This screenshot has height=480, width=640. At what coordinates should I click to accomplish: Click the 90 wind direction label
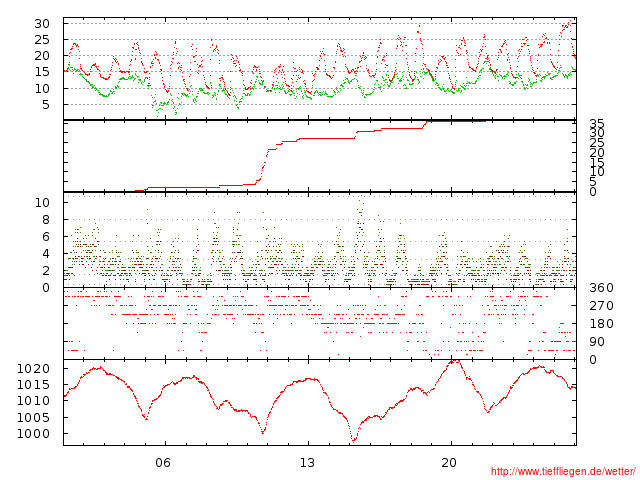(597, 342)
